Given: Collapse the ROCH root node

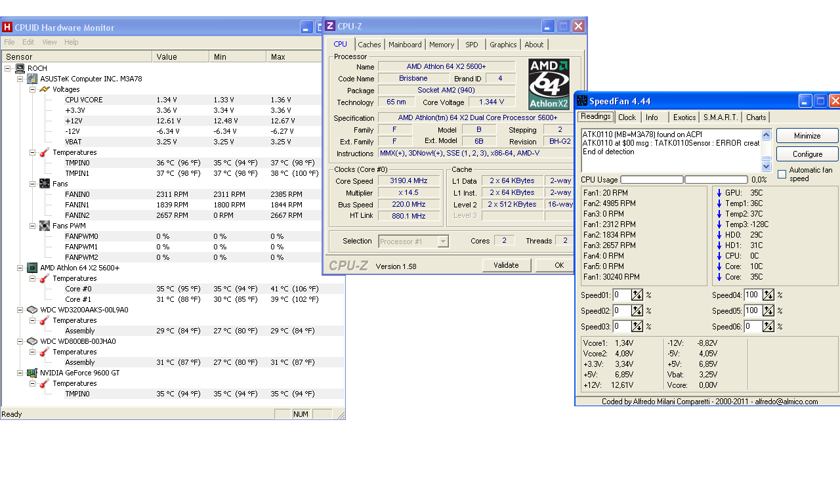Looking at the screenshot, I should [x=8, y=68].
